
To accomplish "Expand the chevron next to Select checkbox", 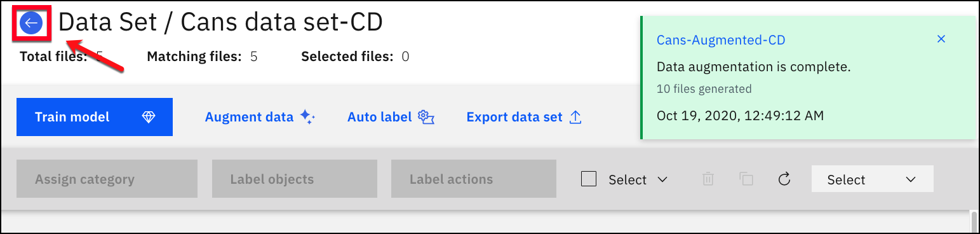I will point(662,180).
